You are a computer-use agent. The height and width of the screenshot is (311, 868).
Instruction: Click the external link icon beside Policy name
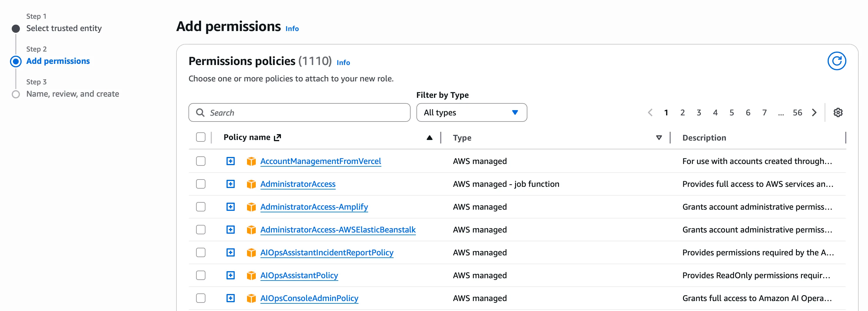pos(277,137)
